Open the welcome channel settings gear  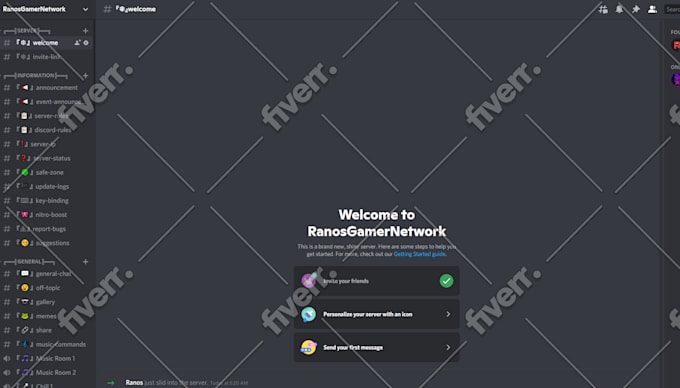coord(86,42)
